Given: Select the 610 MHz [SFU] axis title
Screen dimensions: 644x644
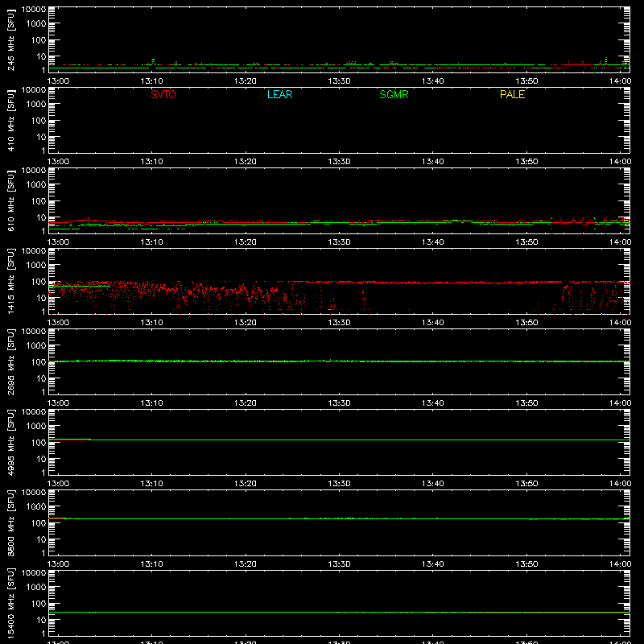Looking at the screenshot, I should 10,200.
